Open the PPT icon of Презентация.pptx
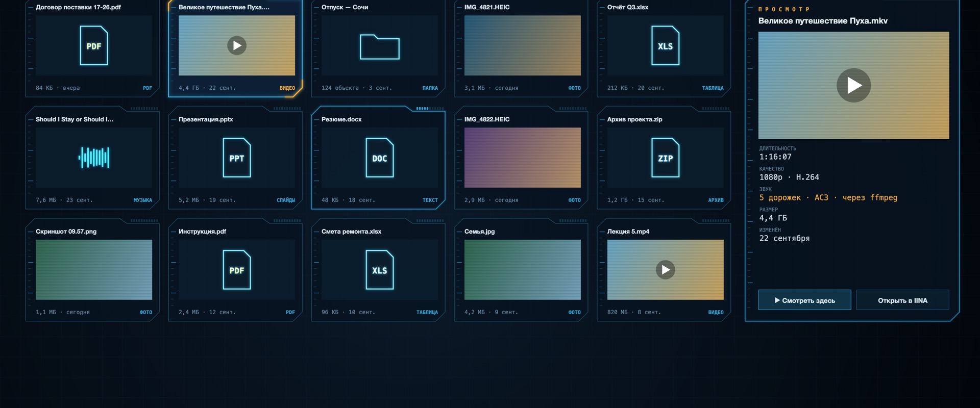This screenshot has width=980, height=408. pyautogui.click(x=237, y=158)
